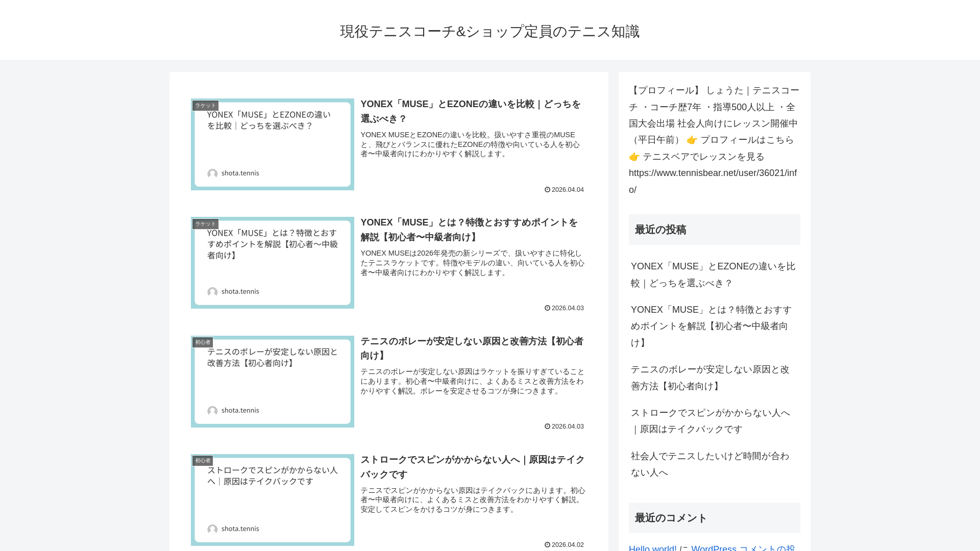The width and height of the screenshot is (980, 551).
Task: Click the excerpt of MUSE vs EZONE article
Action: [470, 144]
